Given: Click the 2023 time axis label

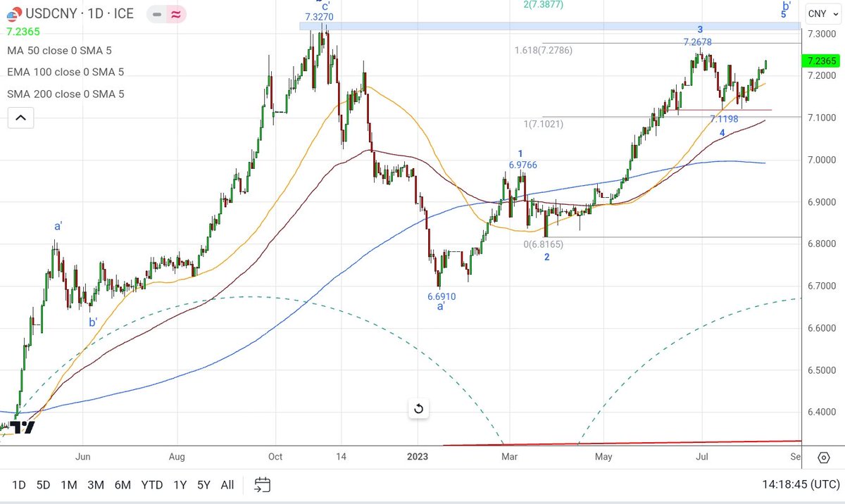Looking at the screenshot, I should 418,456.
